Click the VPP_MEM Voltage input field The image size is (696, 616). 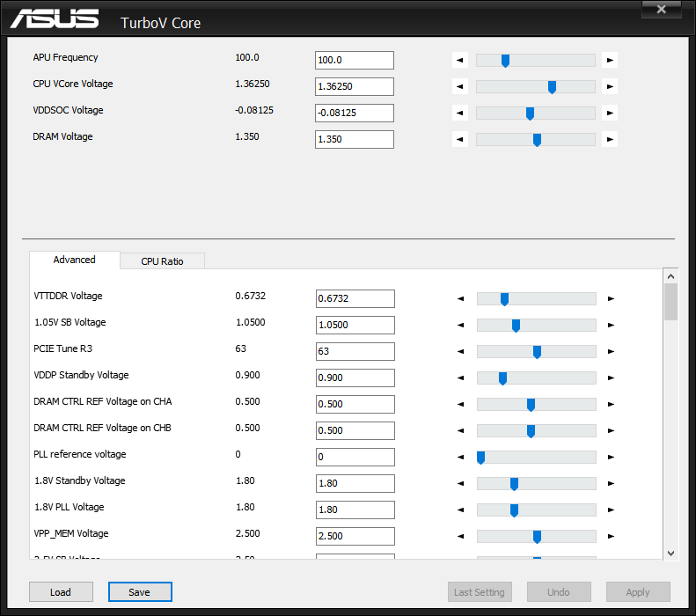point(355,536)
